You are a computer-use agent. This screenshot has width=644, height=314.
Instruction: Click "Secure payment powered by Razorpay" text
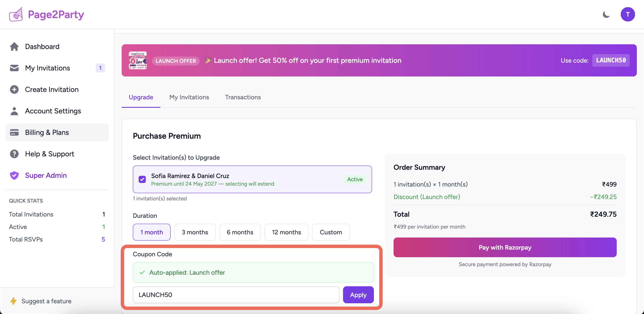505,264
